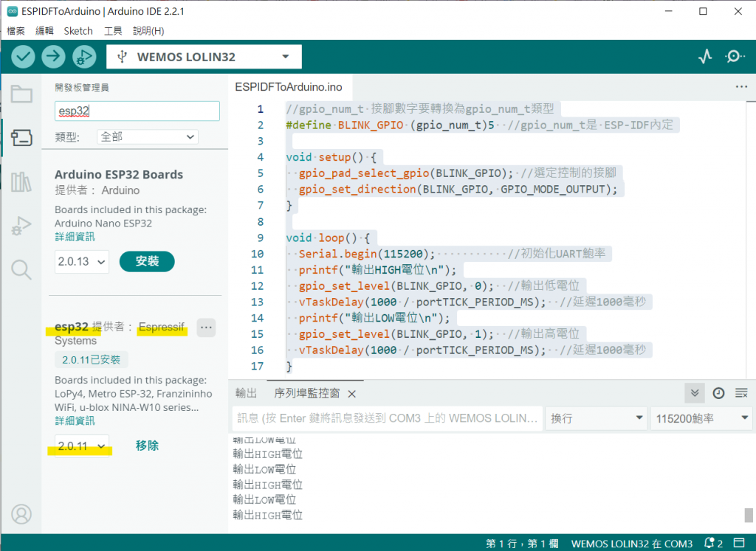
Task: Open the 2.0.13 version dropdown
Action: click(x=81, y=262)
